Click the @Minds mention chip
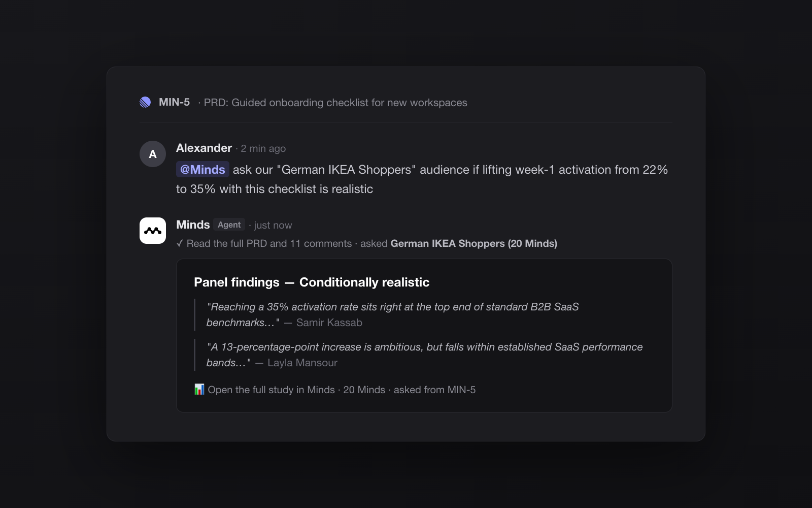This screenshot has height=508, width=812. 202,170
